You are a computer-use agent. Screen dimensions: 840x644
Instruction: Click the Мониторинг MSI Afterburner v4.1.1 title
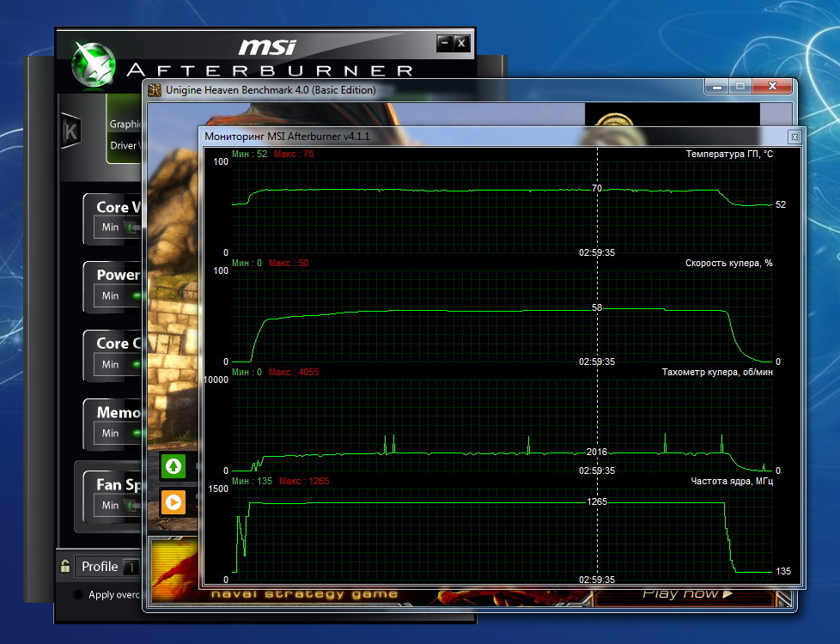pyautogui.click(x=287, y=137)
